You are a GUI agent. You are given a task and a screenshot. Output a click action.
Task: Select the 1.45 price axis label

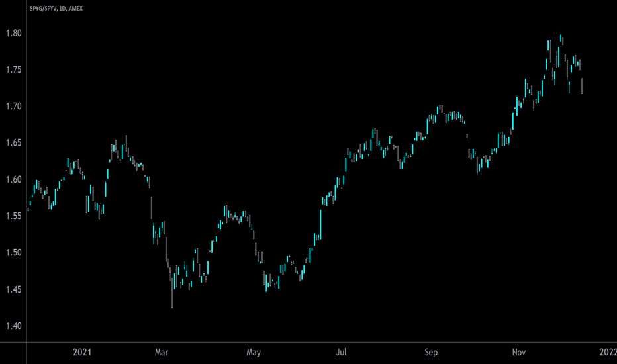click(x=13, y=289)
